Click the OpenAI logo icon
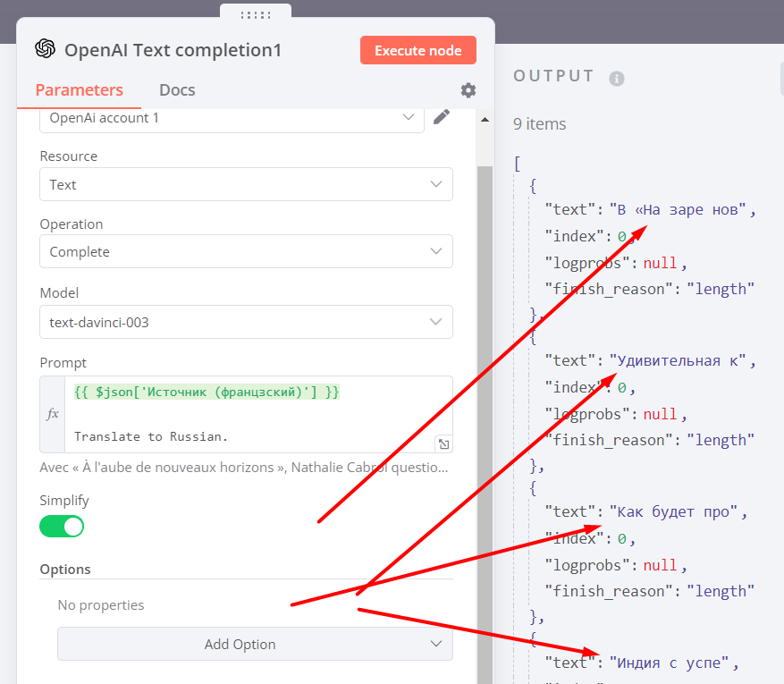Viewport: 784px width, 684px height. pos(45,49)
